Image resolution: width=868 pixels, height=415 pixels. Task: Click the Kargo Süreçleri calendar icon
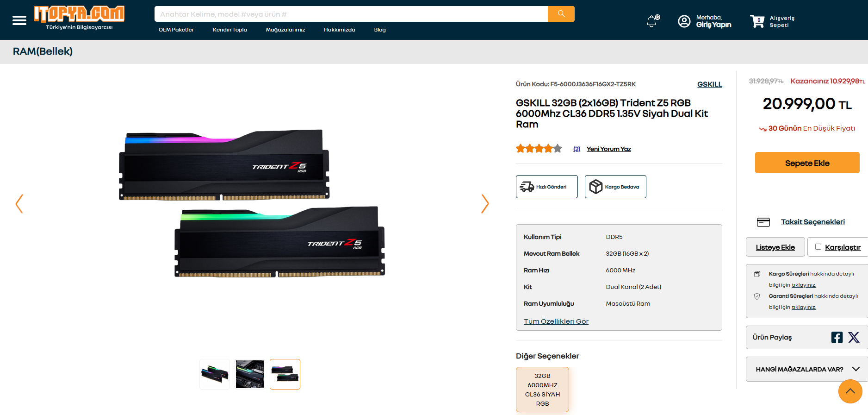757,274
